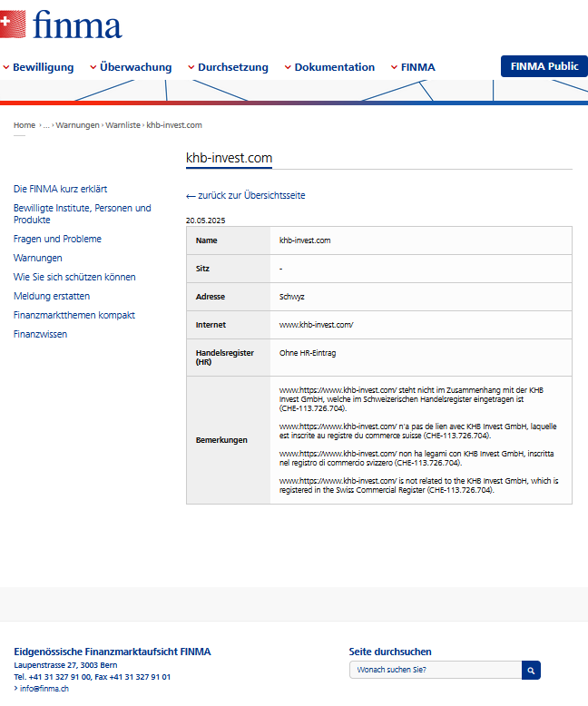Open Wie Sie sich schützen können
The width and height of the screenshot is (588, 706).
[74, 277]
